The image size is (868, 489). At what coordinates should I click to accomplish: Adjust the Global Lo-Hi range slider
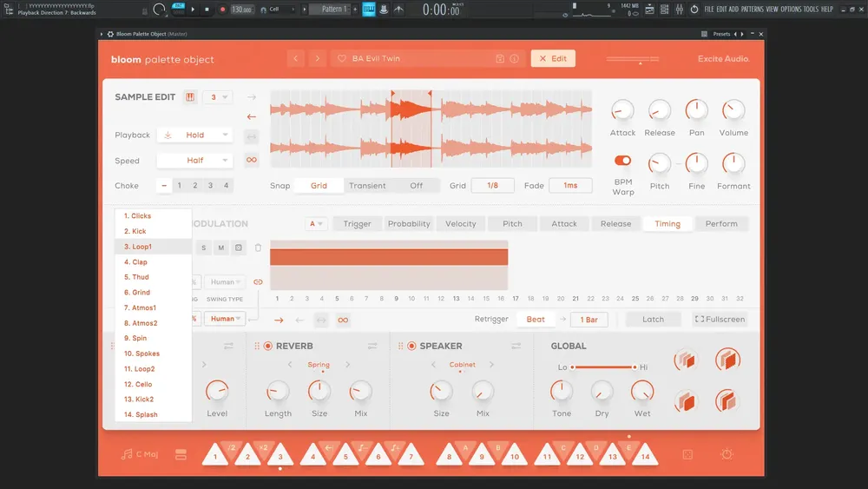(x=603, y=367)
